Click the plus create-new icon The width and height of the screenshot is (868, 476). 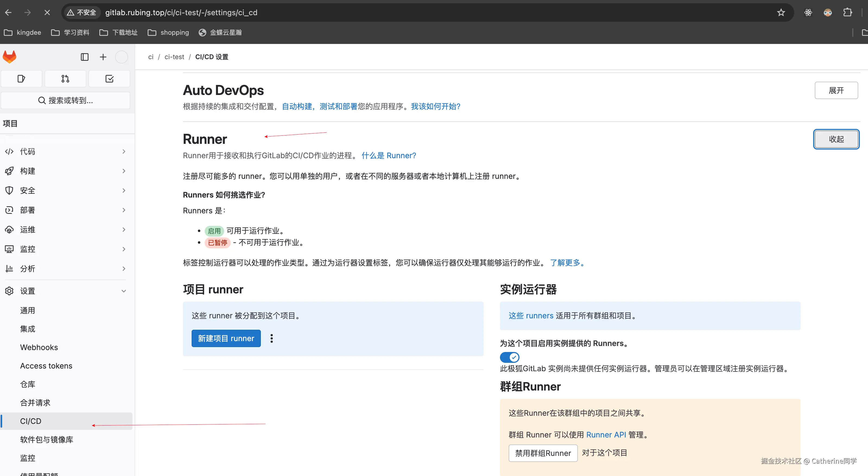pos(103,57)
